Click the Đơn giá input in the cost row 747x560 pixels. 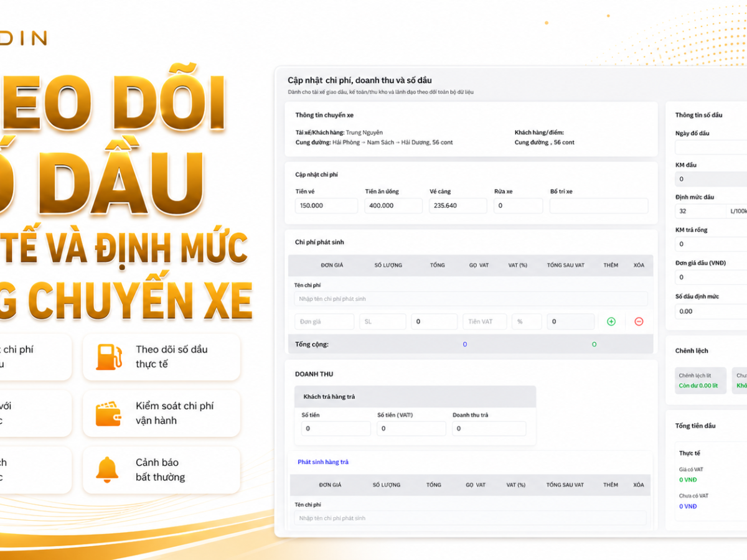(324, 322)
